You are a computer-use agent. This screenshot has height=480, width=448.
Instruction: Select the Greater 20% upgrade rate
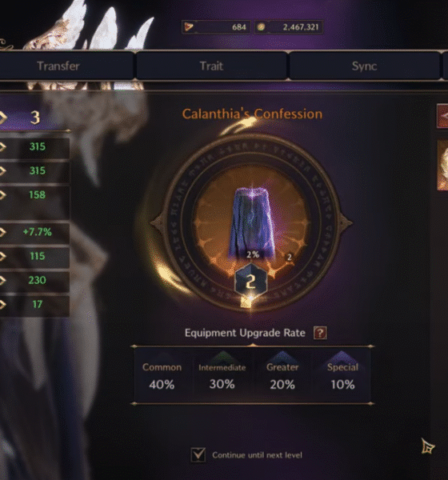click(x=282, y=375)
